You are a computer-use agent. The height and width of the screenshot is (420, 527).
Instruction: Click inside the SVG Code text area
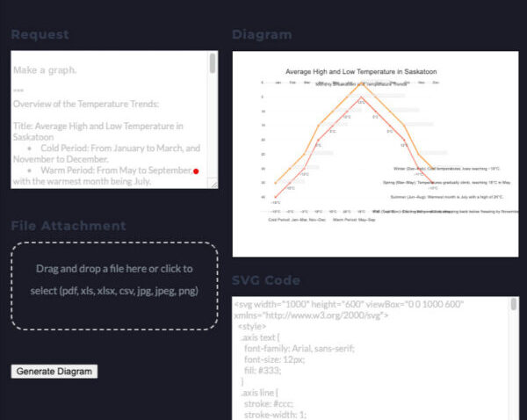tap(372, 358)
